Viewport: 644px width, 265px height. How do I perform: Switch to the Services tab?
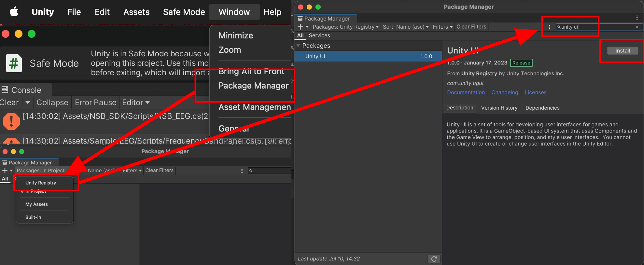pos(319,35)
